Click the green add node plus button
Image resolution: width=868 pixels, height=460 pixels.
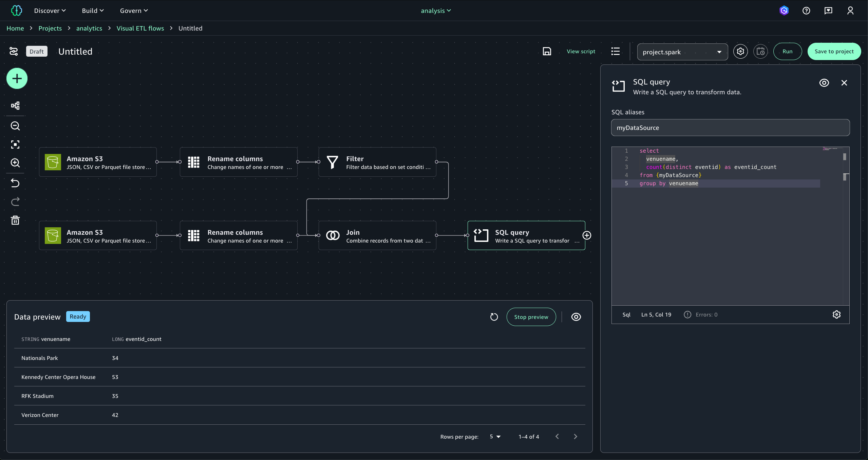(x=17, y=79)
